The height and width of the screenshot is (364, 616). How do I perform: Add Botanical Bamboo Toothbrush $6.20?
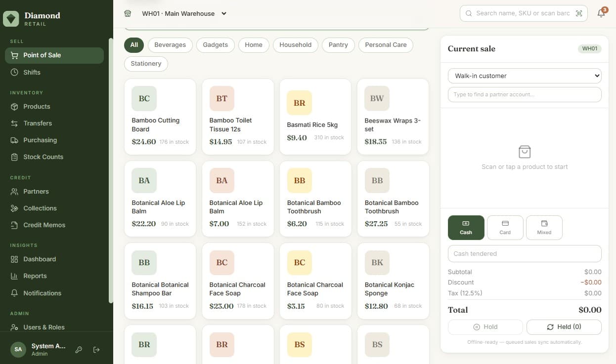point(315,199)
